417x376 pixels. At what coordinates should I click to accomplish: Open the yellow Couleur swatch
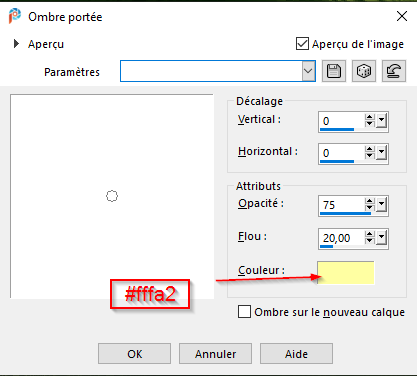[x=346, y=273]
